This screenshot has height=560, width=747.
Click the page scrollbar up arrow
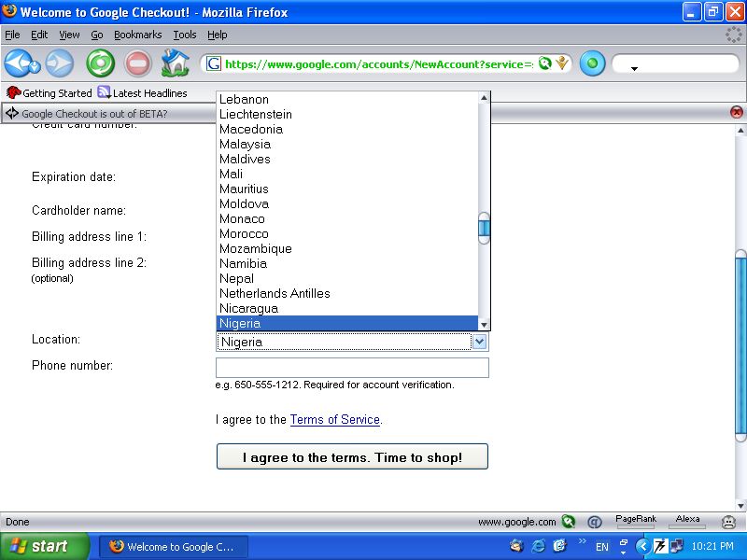[x=740, y=130]
